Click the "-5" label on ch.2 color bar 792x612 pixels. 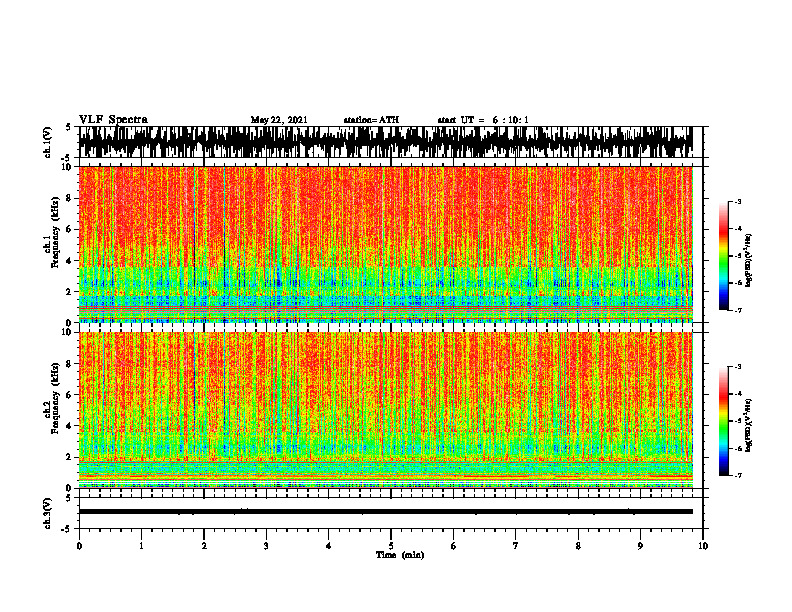tap(737, 421)
